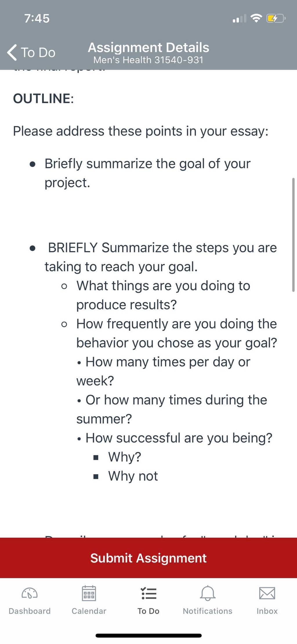Screen dimensions: 297x644
Task: Open the Calendar icon in bottom bar
Action: (x=89, y=593)
